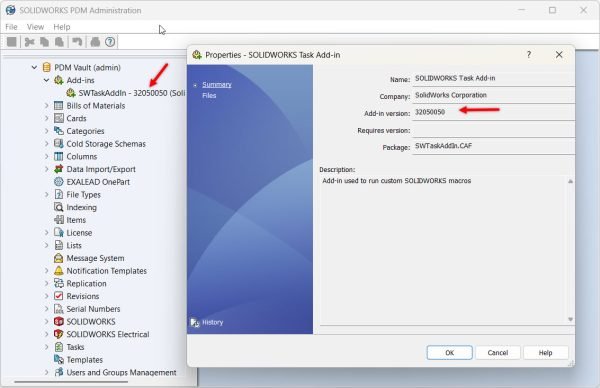Screen dimensions: 600x388
Task: Click Help button in Properties dialog
Action: 546,352
